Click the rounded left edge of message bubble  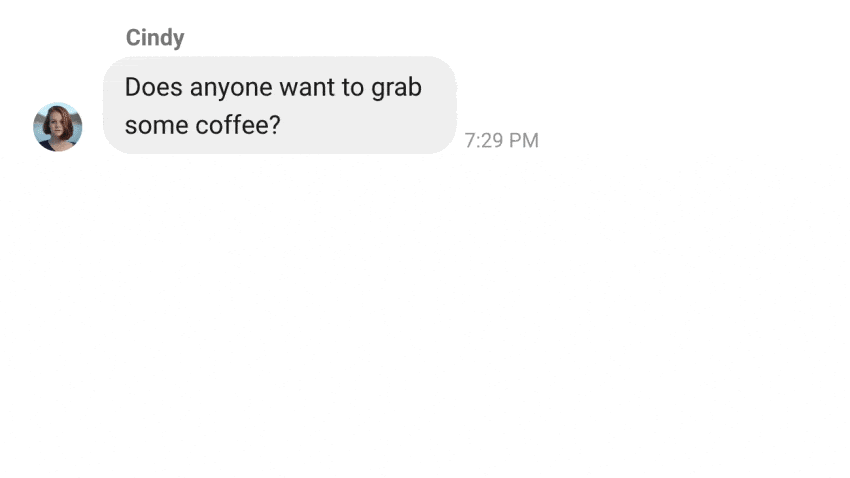109,105
